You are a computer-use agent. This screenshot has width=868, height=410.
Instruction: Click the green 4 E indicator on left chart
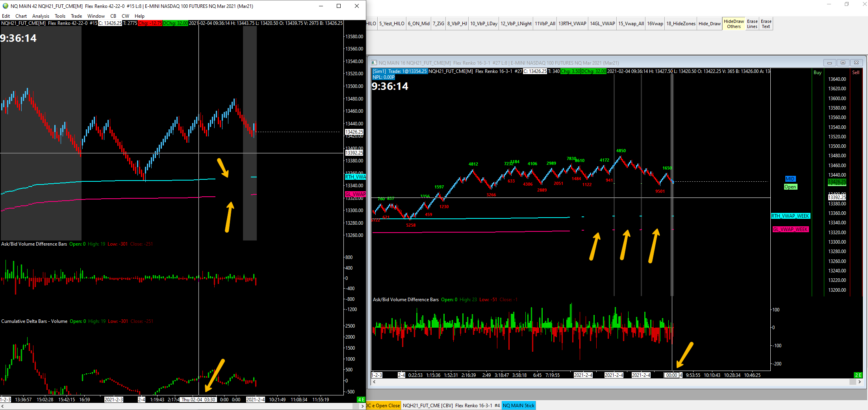click(361, 400)
